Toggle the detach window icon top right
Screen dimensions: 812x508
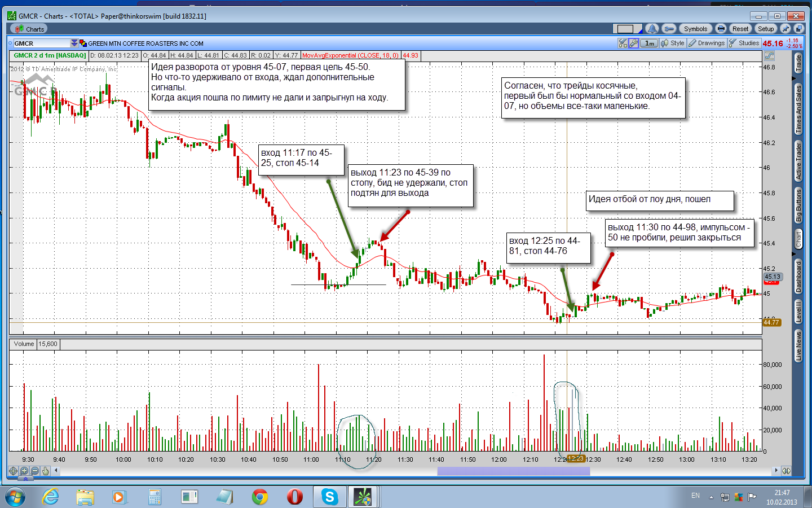(798, 29)
